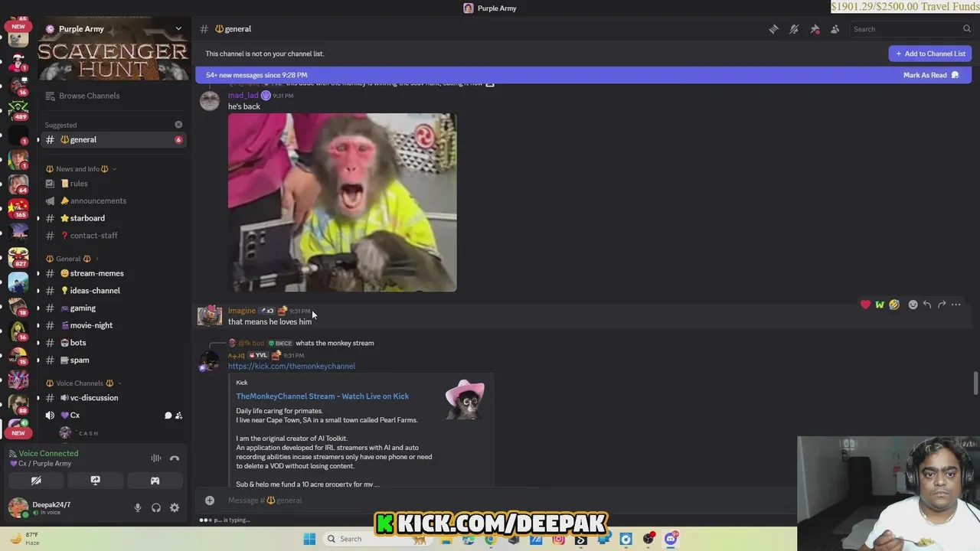The width and height of the screenshot is (980, 551).
Task: Start an activity controller icon
Action: (x=155, y=481)
